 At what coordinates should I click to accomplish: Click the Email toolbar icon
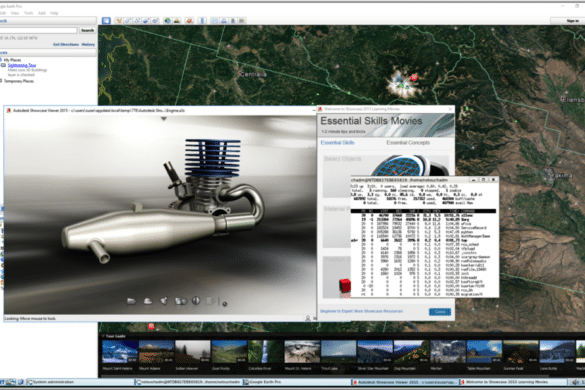tap(215, 21)
